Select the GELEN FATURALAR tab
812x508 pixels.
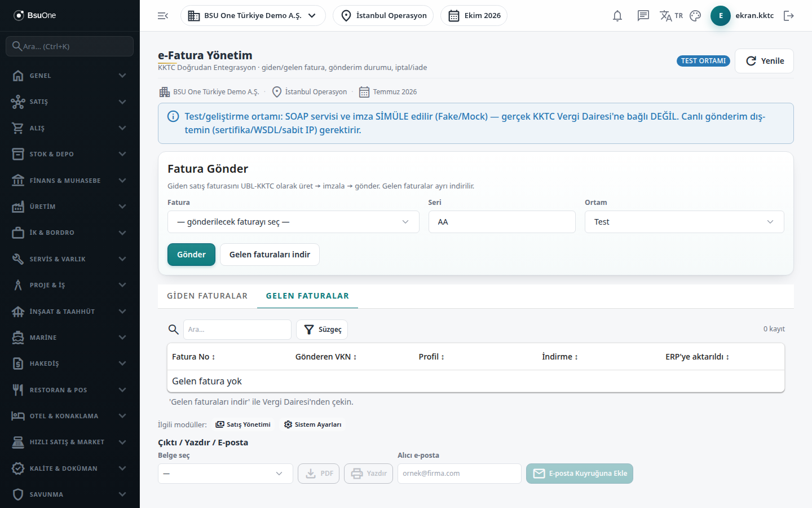click(x=307, y=296)
